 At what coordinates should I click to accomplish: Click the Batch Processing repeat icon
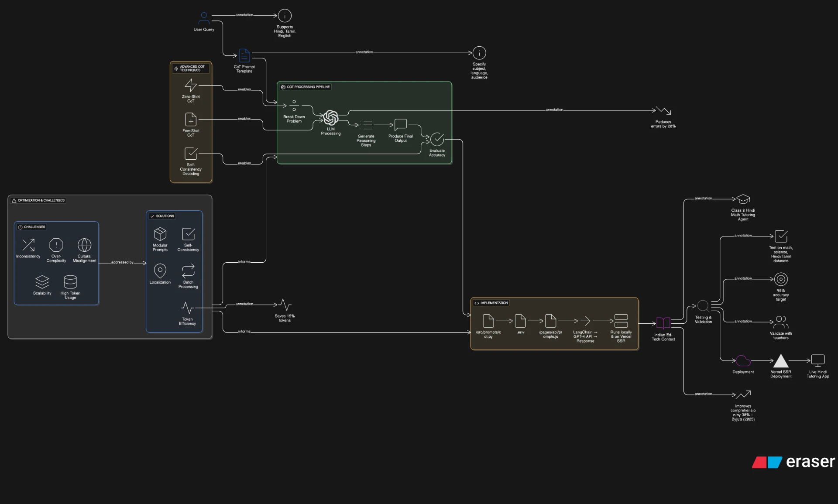[188, 271]
